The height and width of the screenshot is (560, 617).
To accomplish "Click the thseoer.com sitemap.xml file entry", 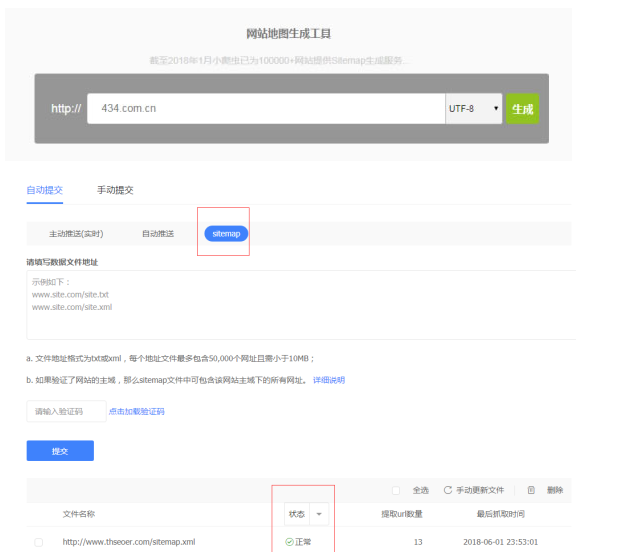I will (128, 542).
